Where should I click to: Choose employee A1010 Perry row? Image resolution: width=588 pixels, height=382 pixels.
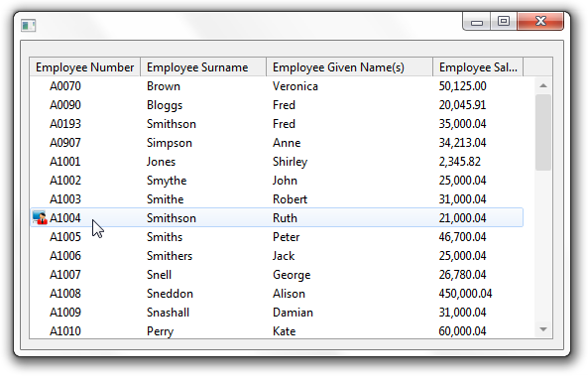[x=277, y=331]
